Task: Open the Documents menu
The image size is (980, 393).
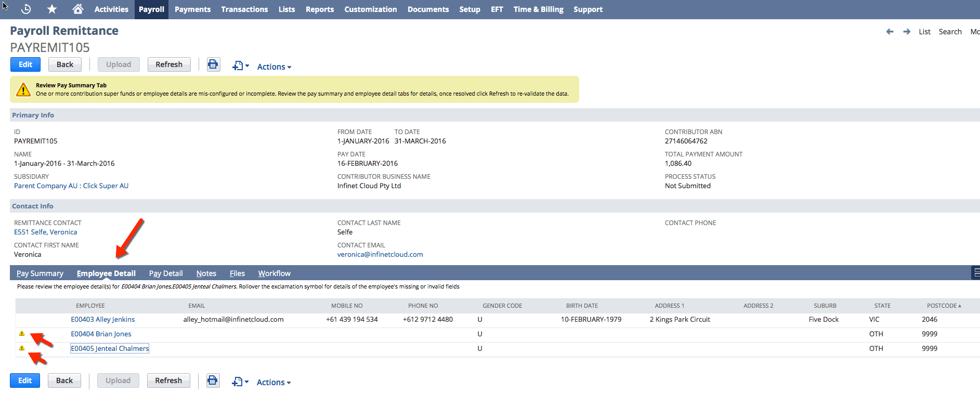Action: (428, 9)
